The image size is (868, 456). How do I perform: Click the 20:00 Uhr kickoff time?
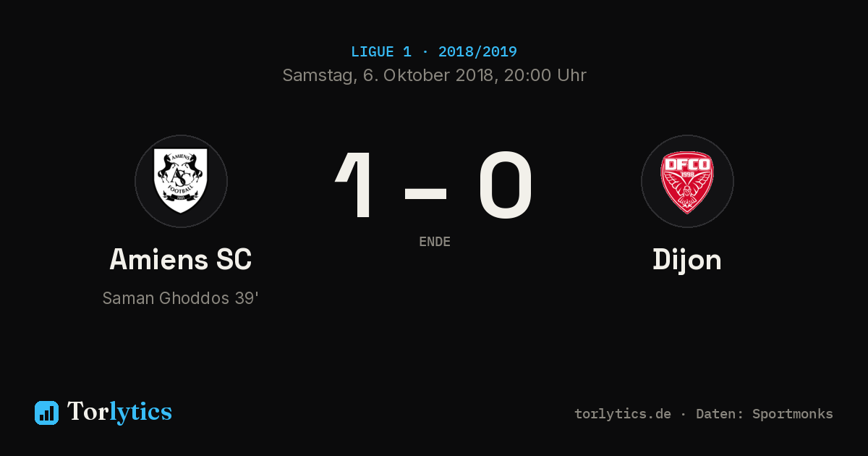(x=545, y=75)
